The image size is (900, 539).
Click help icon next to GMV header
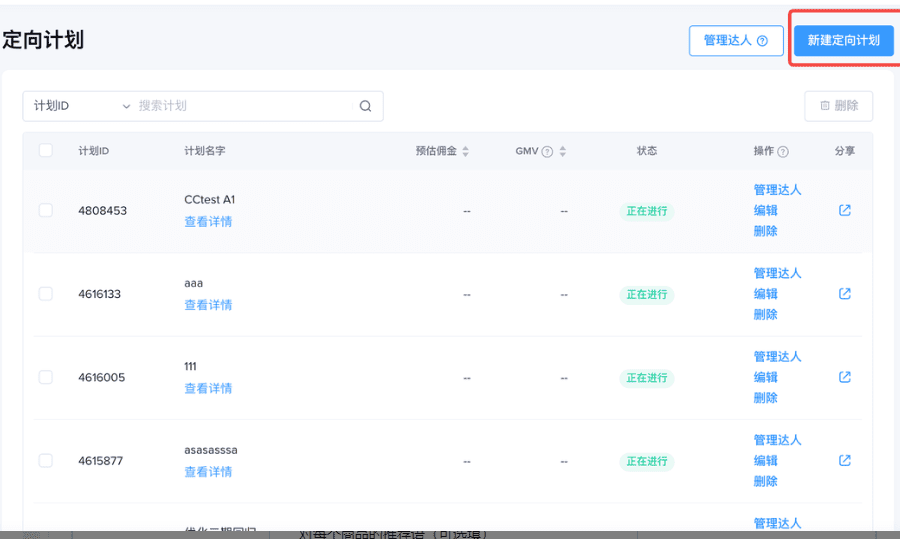tap(548, 152)
